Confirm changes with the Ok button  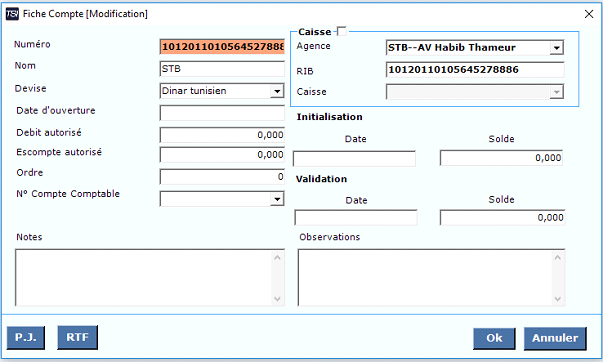[494, 338]
